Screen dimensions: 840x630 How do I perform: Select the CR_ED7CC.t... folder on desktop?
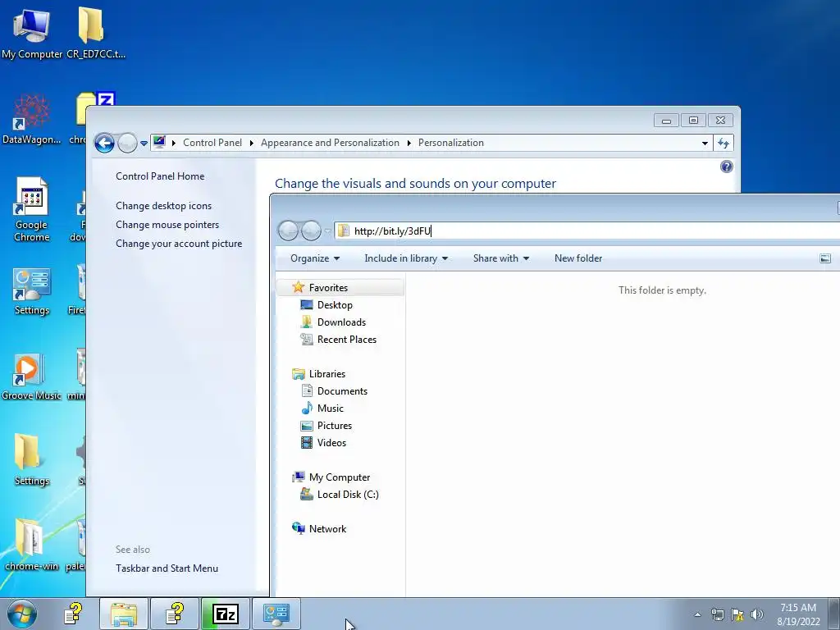(x=95, y=33)
